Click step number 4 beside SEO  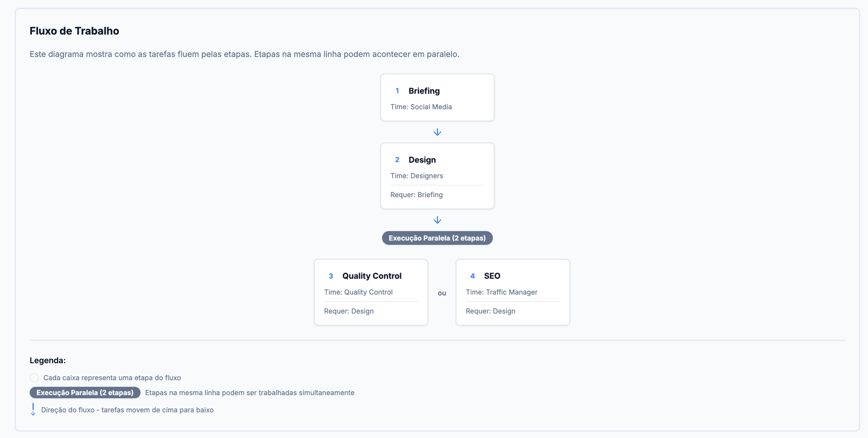point(473,276)
